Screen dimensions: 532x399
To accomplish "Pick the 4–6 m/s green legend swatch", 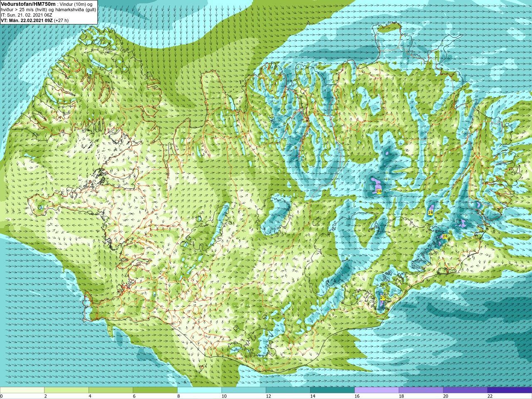I will [x=111, y=390].
